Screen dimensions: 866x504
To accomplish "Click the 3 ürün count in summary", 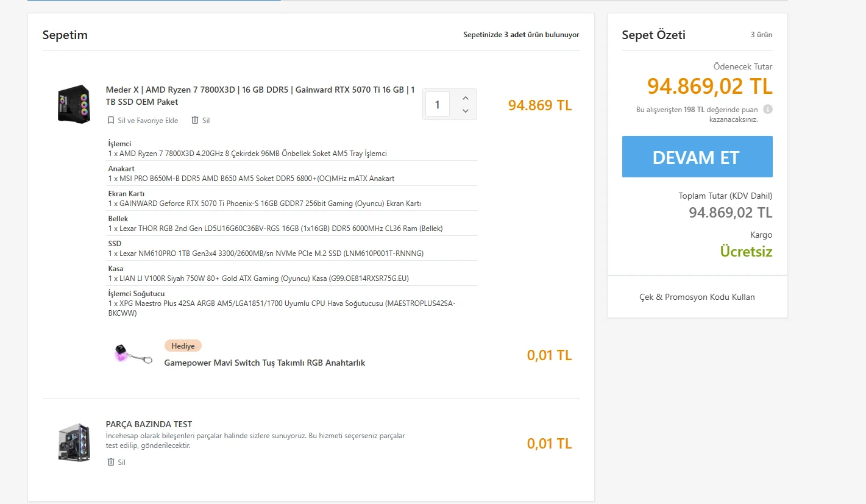I will [x=761, y=35].
